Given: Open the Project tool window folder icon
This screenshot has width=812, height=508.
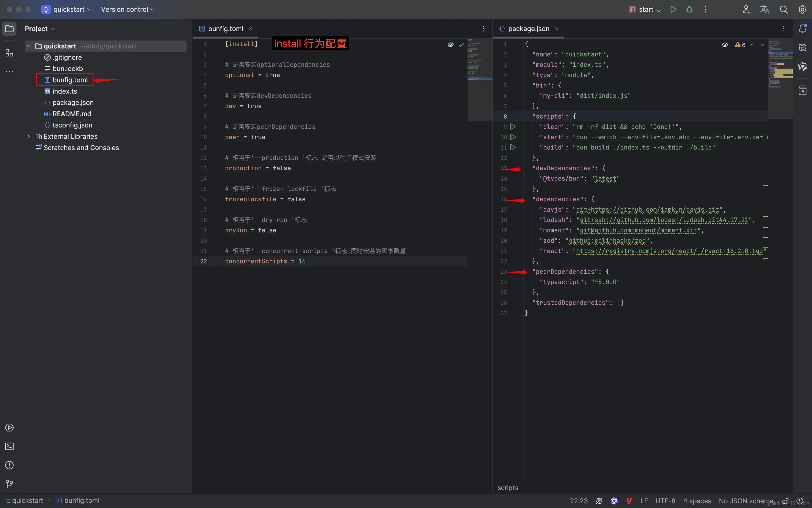Looking at the screenshot, I should click(x=9, y=28).
